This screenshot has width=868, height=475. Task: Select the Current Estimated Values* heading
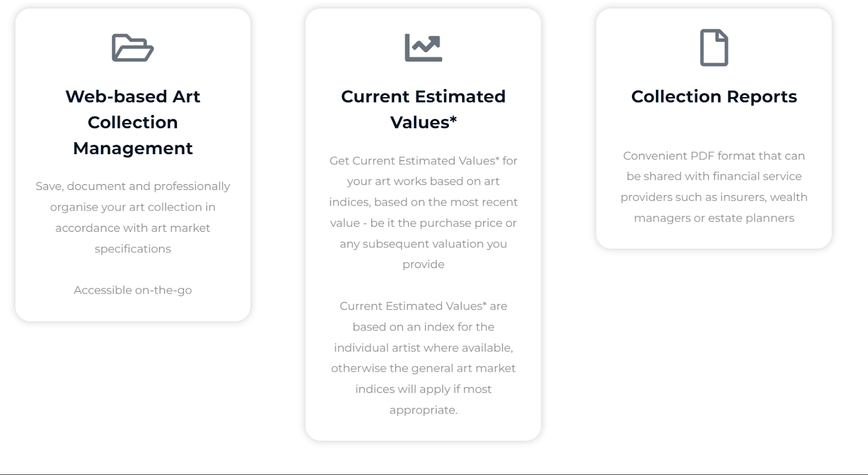423,109
